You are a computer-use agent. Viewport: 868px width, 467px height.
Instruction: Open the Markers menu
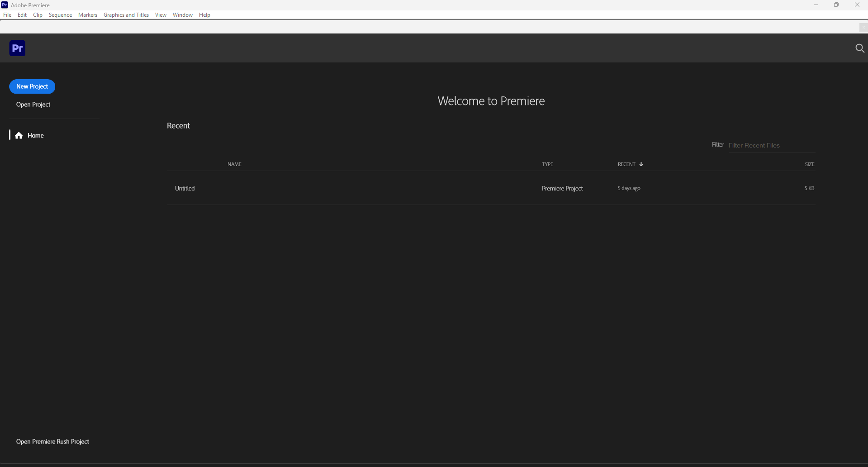click(x=88, y=15)
